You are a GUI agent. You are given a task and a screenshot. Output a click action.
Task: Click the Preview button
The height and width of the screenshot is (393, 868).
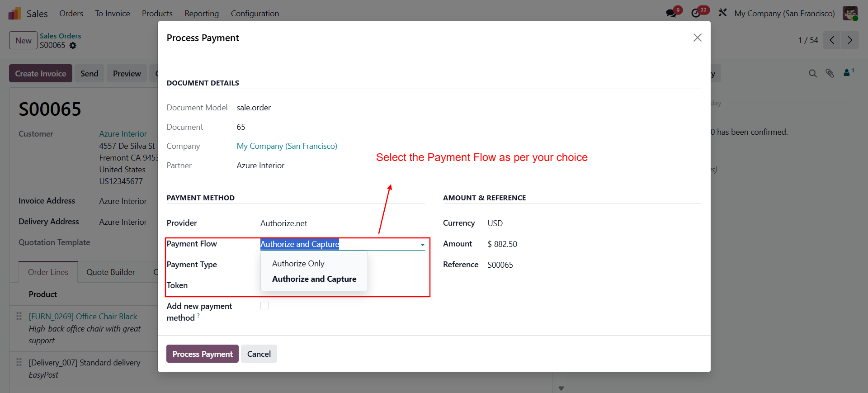[127, 73]
